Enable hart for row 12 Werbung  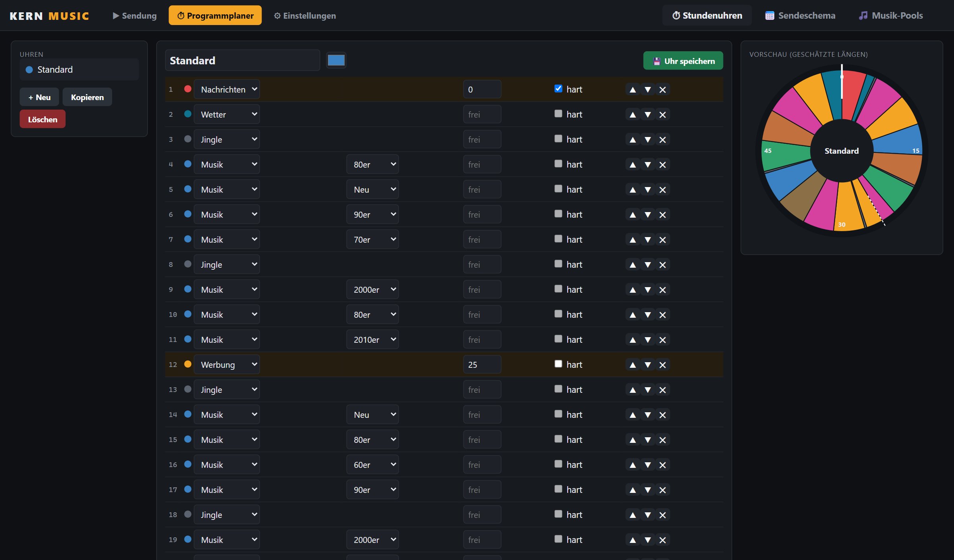pos(558,364)
